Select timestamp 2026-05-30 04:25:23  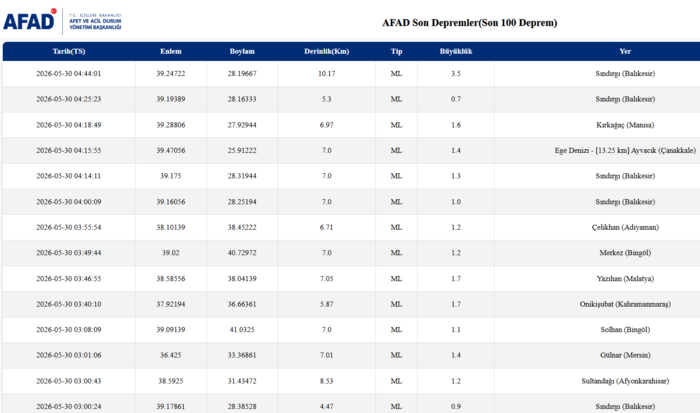pos(69,99)
